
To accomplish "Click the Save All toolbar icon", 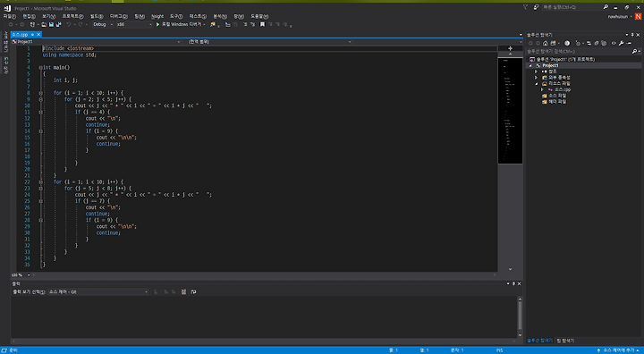I will 58,25.
